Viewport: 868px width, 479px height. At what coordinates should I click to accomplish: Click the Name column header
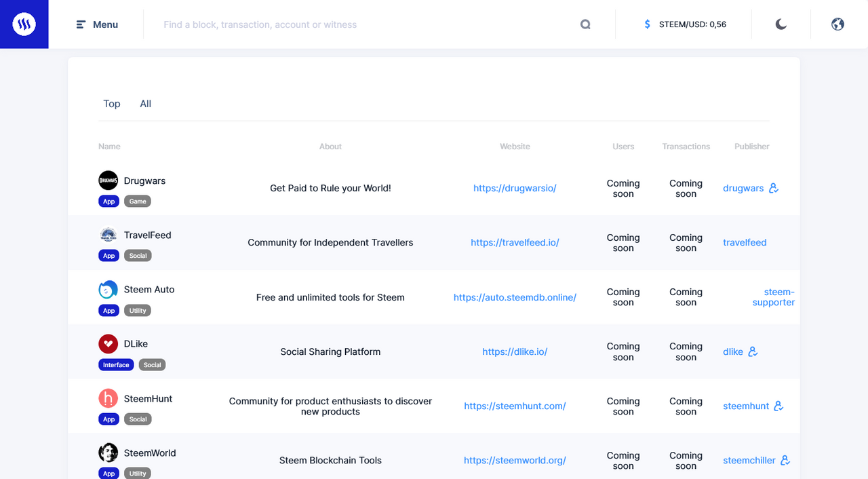(109, 147)
